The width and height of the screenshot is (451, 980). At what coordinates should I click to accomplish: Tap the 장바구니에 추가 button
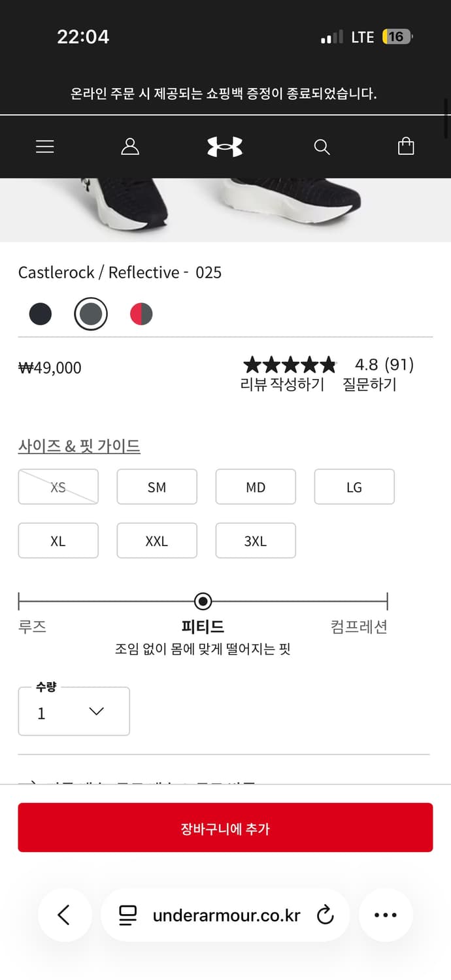(225, 826)
